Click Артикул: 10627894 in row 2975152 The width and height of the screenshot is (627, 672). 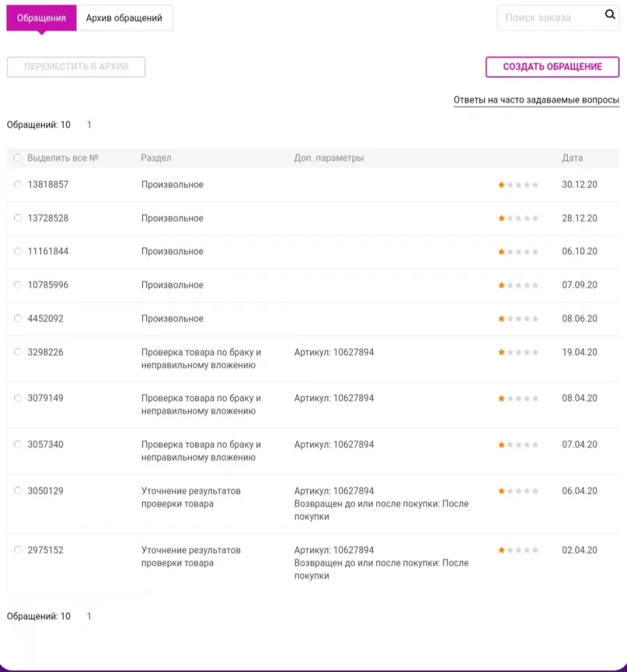click(334, 550)
